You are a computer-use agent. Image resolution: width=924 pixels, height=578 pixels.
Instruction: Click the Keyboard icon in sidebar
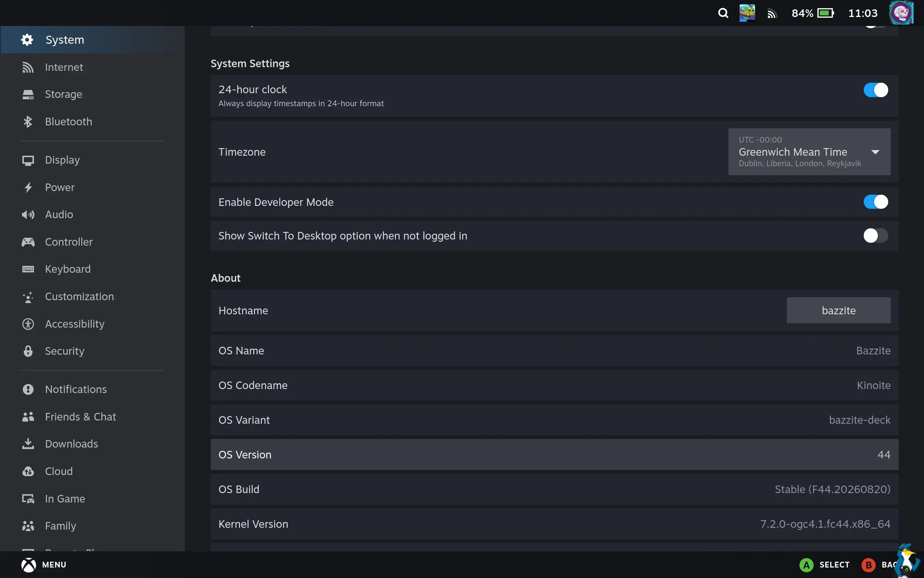28,269
